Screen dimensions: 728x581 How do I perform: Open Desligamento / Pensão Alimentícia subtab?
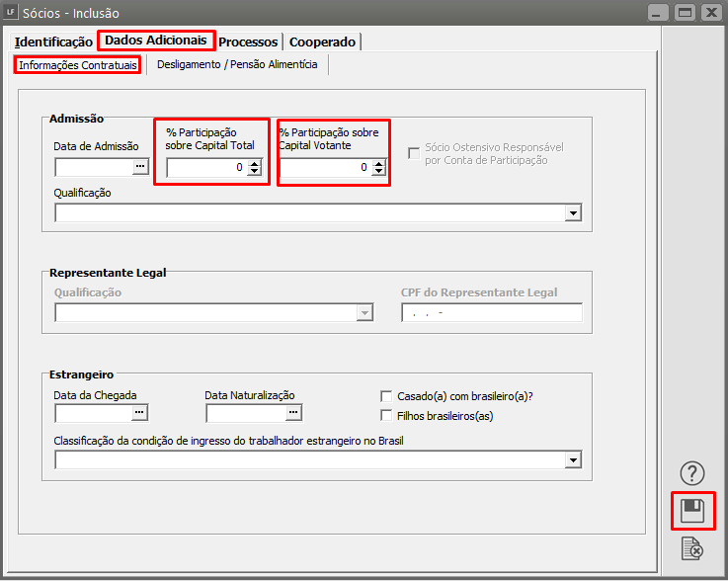pyautogui.click(x=237, y=65)
